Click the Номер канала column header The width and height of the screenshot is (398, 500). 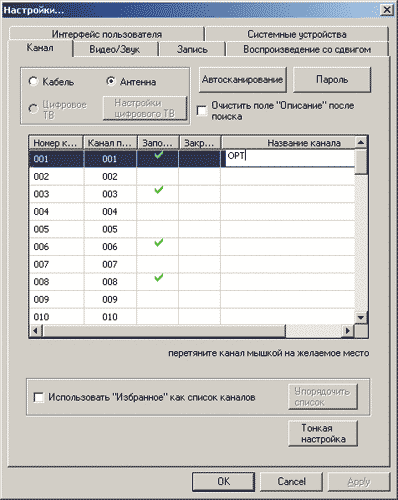[56, 143]
